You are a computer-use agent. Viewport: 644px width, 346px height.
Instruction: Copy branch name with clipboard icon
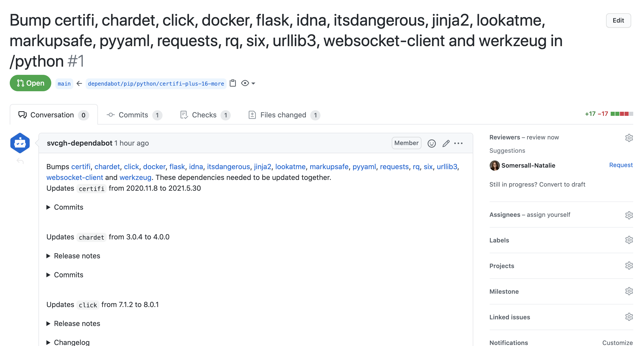[x=233, y=83]
